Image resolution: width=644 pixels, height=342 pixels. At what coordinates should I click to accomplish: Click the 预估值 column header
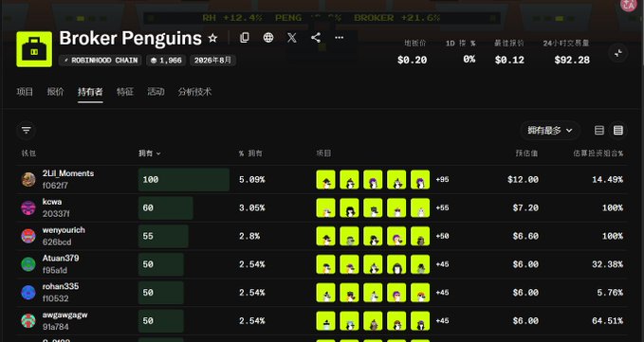pos(527,153)
